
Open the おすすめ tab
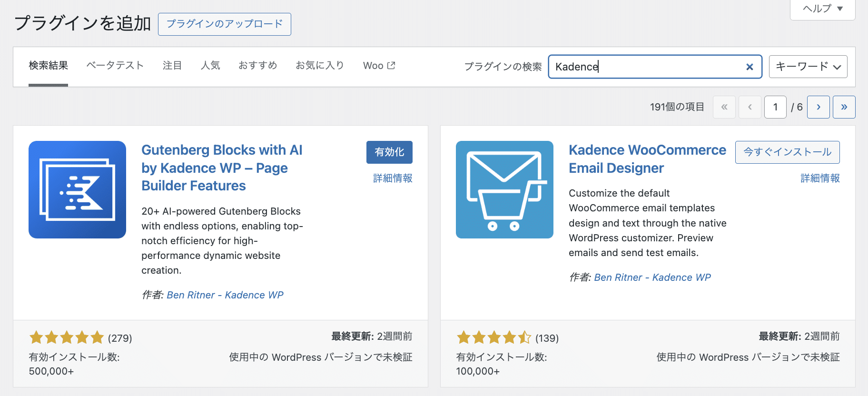(258, 66)
